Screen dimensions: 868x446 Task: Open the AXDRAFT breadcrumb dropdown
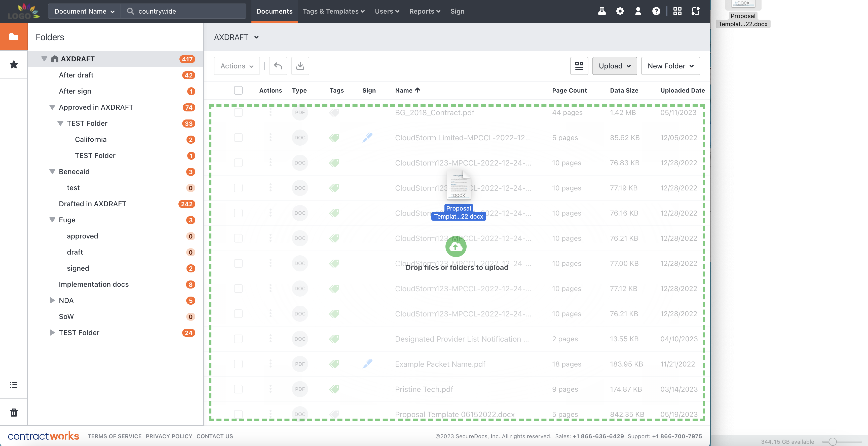pyautogui.click(x=236, y=37)
